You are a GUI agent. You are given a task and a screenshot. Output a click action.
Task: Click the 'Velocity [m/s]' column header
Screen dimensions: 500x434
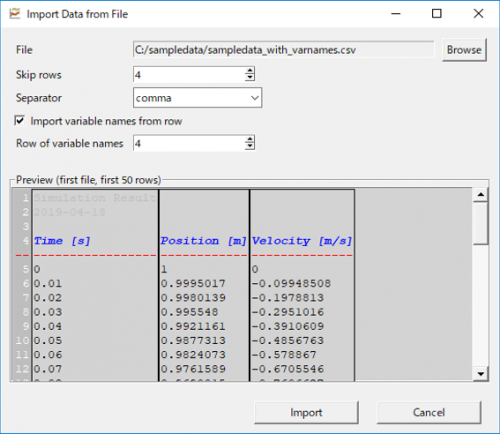302,241
